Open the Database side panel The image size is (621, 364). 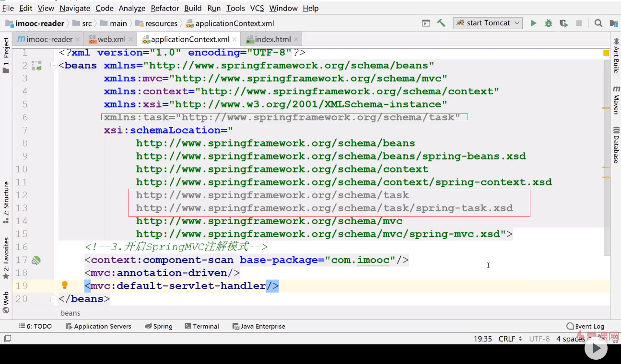click(x=616, y=145)
